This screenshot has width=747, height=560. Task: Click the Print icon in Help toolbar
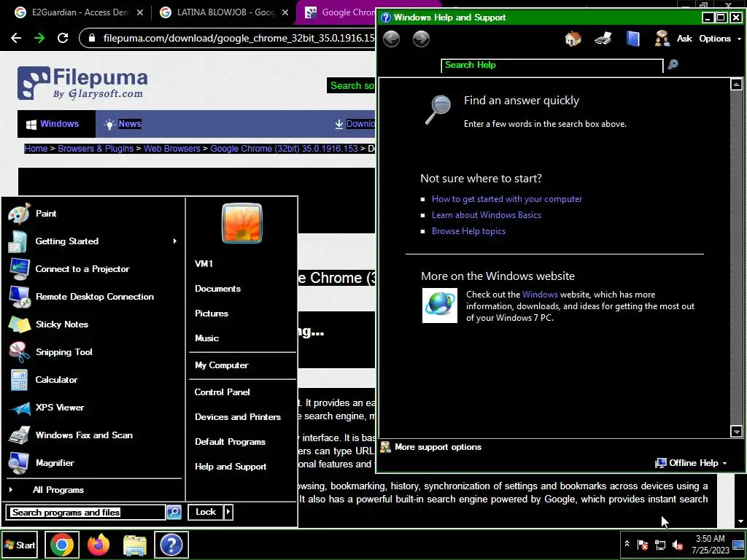603,39
